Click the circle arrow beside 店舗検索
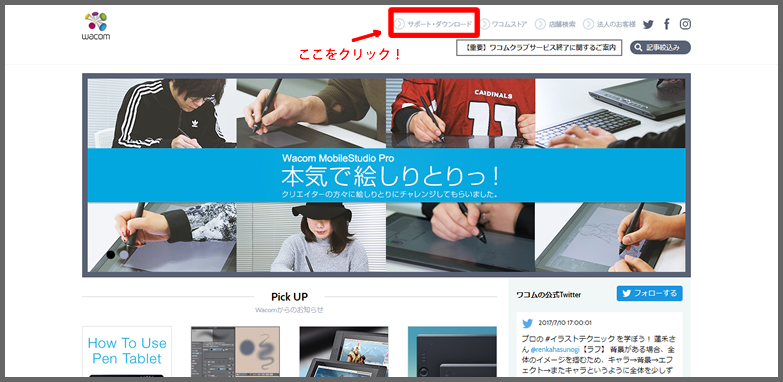 (540, 24)
